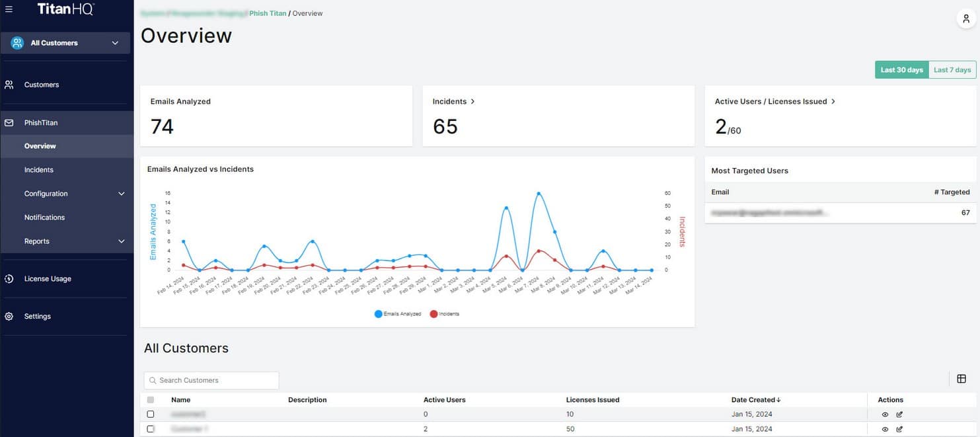Open the table column layout icon
This screenshot has height=437, width=980.
click(961, 379)
